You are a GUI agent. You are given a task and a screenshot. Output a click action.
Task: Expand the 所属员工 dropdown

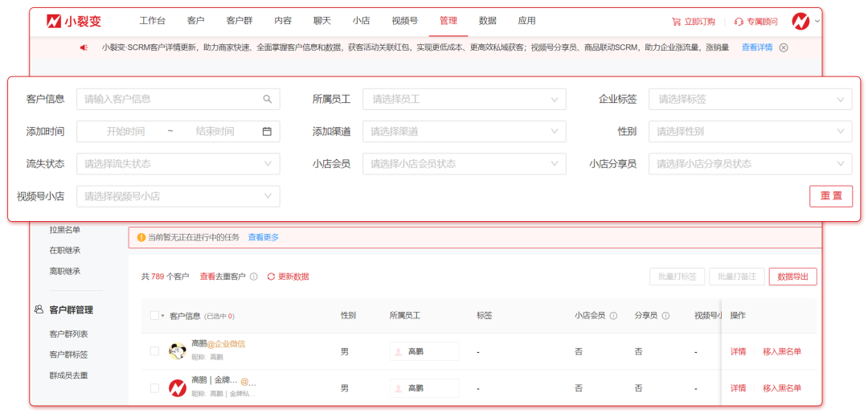(464, 100)
